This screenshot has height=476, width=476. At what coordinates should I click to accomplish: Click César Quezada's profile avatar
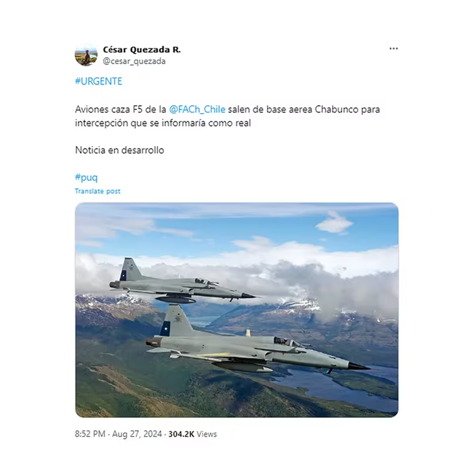[x=86, y=55]
